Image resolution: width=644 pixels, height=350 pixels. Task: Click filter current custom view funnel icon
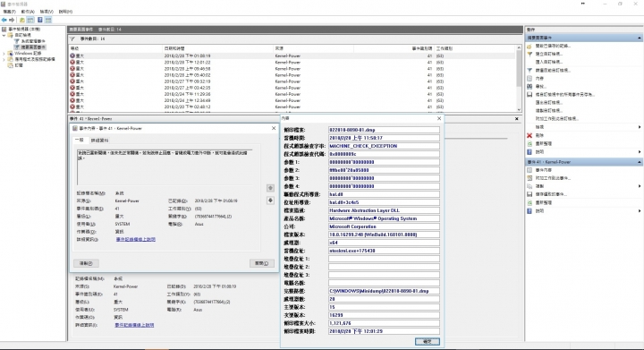530,70
